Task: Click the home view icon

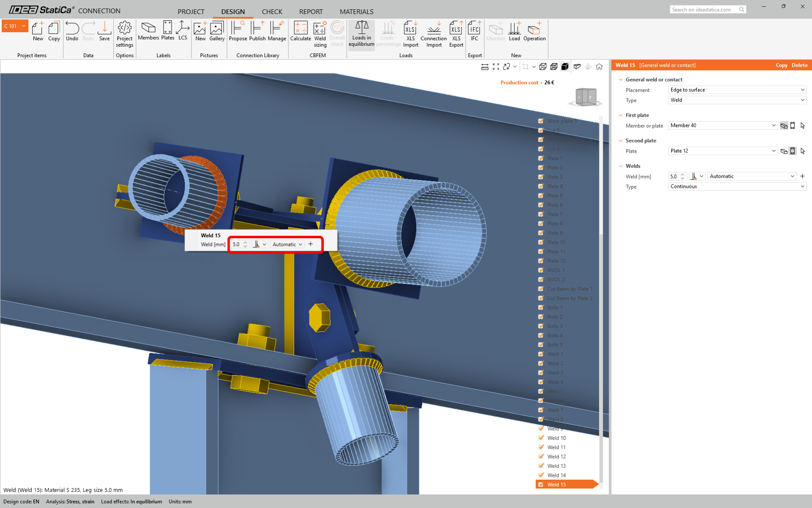Action: click(x=599, y=66)
